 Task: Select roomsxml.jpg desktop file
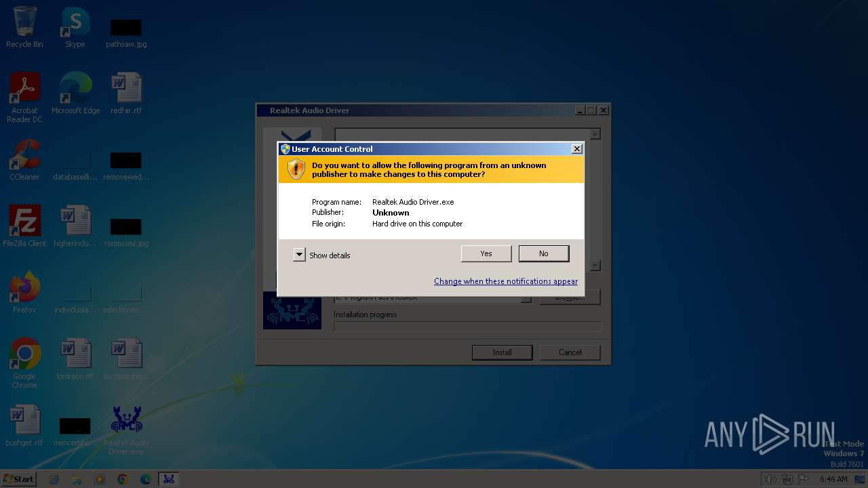[x=126, y=231]
